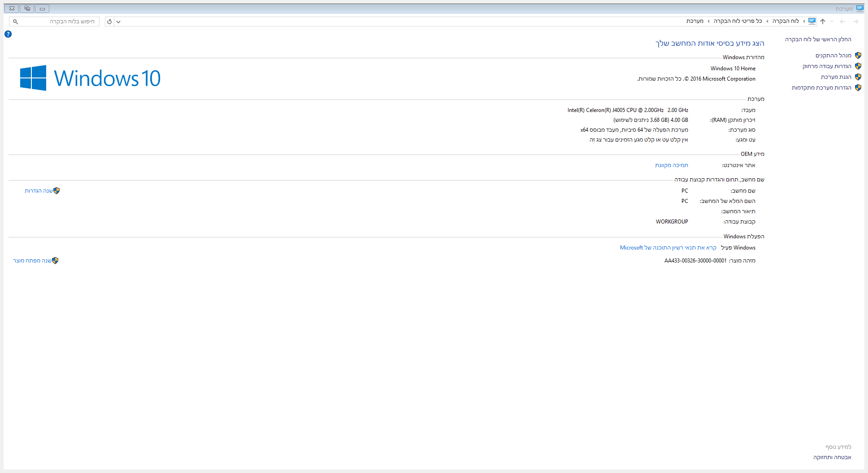Select the 'לוח הבקרה' breadcrumb item
This screenshot has height=473, width=868.
pos(786,21)
